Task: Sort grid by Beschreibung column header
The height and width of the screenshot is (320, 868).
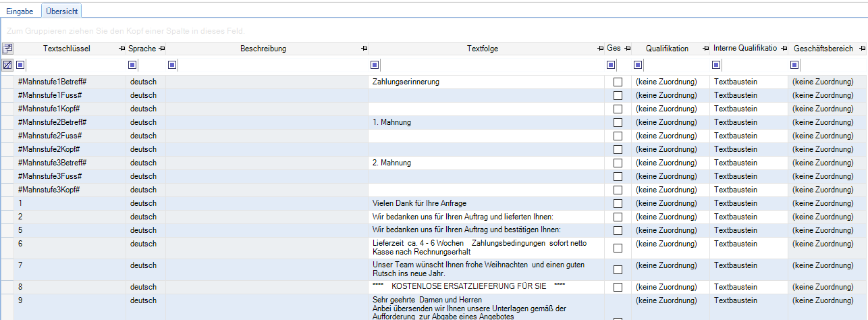Action: 263,49
